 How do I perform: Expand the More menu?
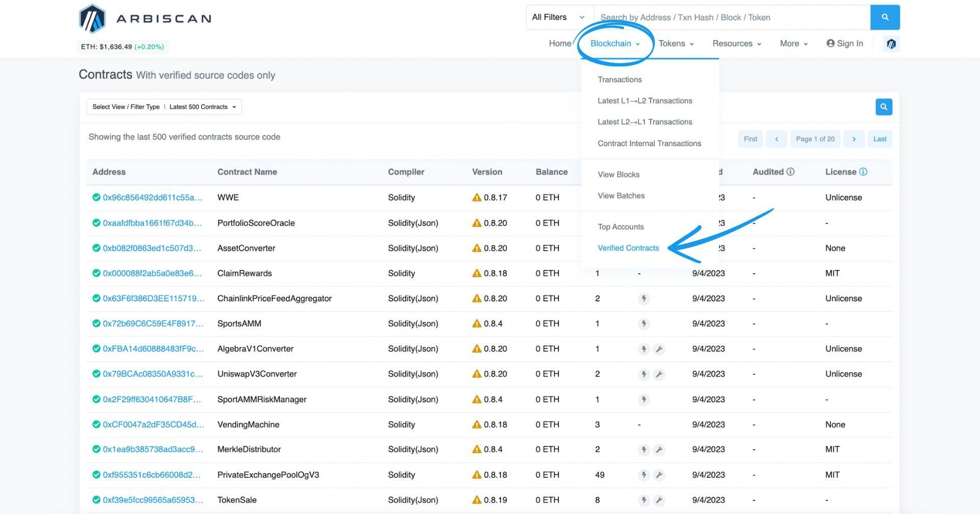(794, 43)
